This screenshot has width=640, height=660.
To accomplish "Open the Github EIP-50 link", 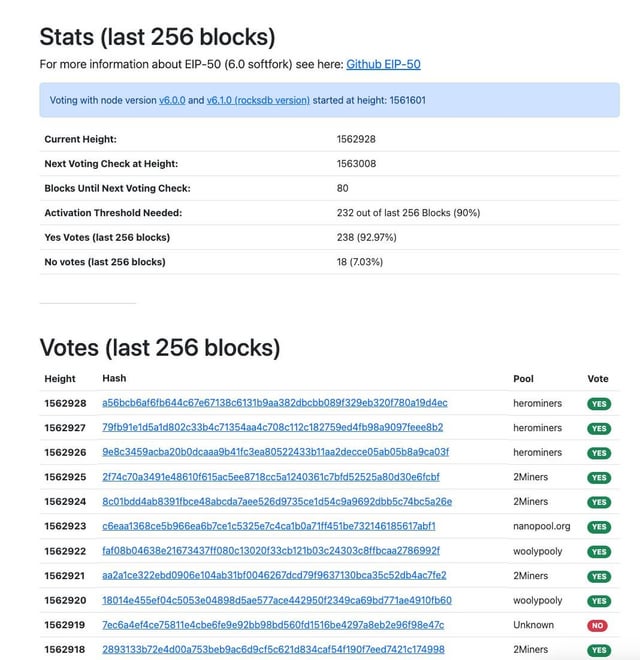I will point(383,64).
